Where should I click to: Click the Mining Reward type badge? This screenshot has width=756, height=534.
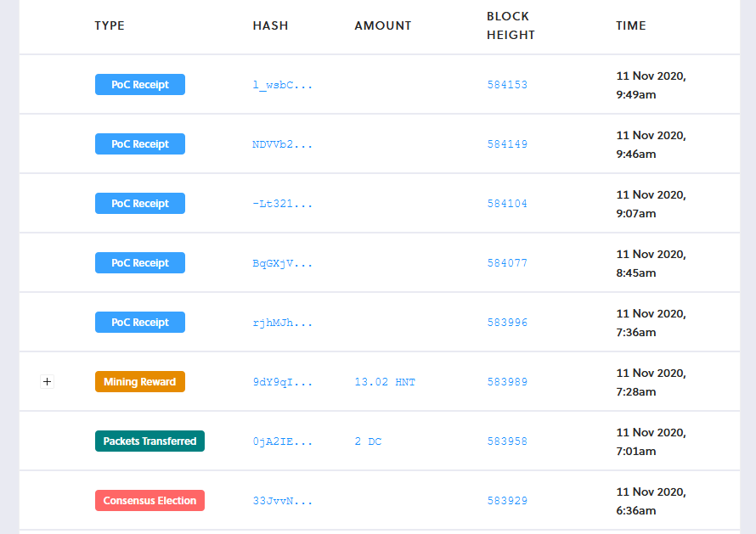(x=139, y=382)
